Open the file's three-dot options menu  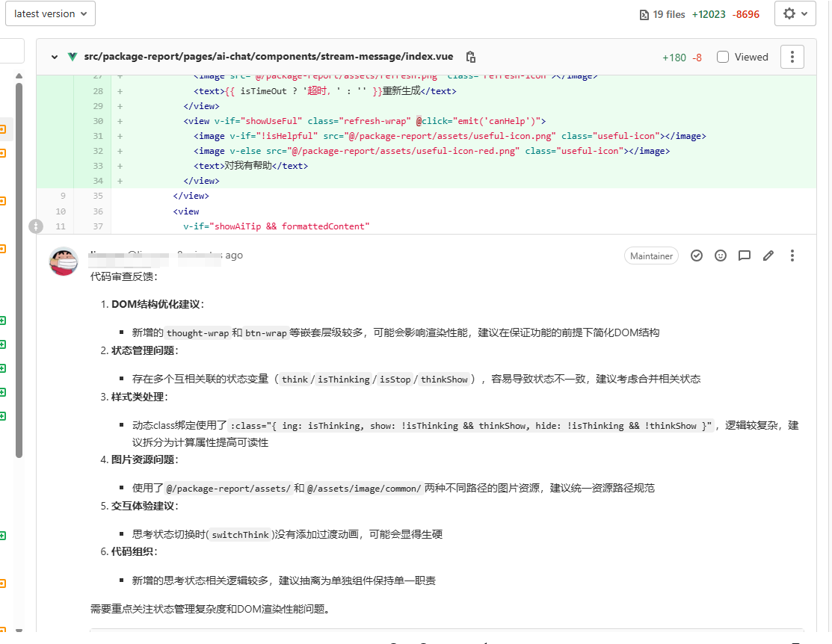pos(792,56)
